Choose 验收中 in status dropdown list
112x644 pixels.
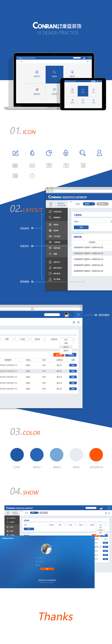66,350
